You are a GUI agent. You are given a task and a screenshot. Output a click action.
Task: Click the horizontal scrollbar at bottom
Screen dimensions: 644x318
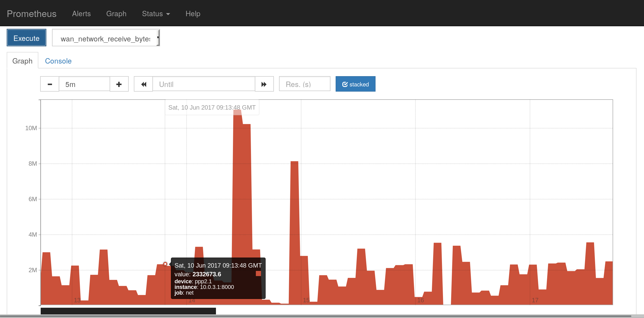315,316
